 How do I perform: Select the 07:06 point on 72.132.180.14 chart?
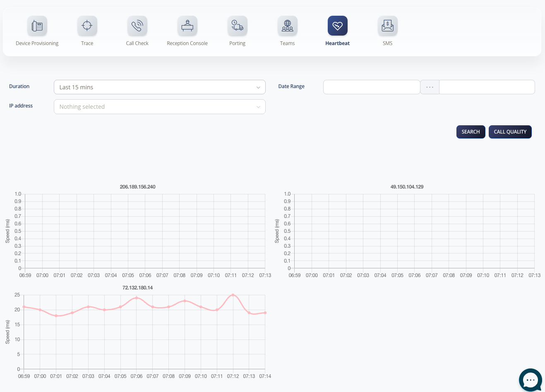137,298
